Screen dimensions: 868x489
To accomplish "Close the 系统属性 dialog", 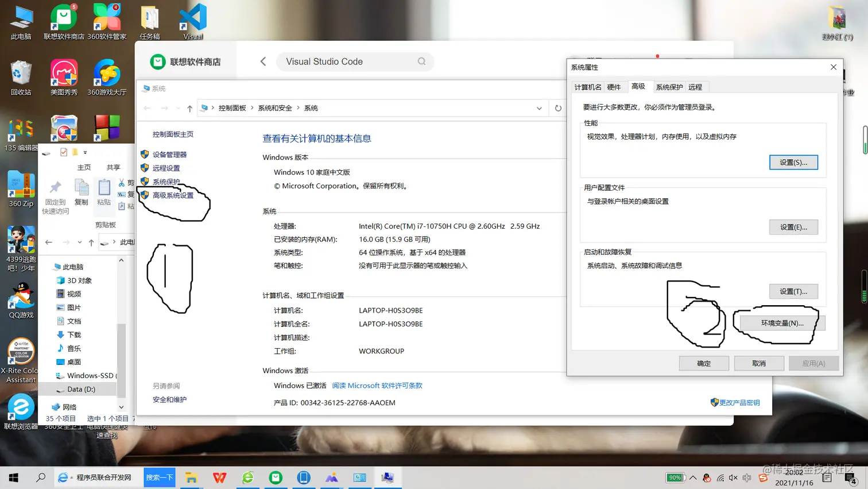I will tap(834, 67).
